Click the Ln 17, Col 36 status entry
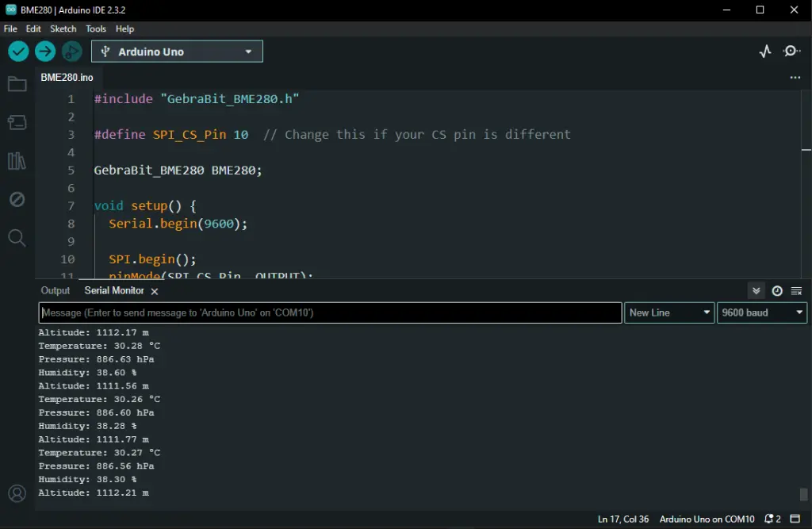Image resolution: width=812 pixels, height=529 pixels. coord(623,519)
